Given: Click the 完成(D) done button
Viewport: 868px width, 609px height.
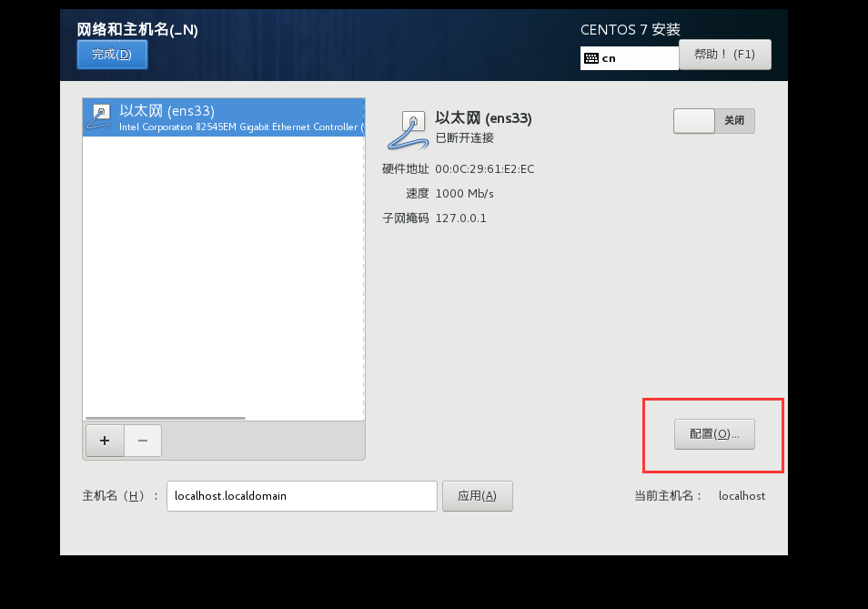Looking at the screenshot, I should (x=112, y=55).
